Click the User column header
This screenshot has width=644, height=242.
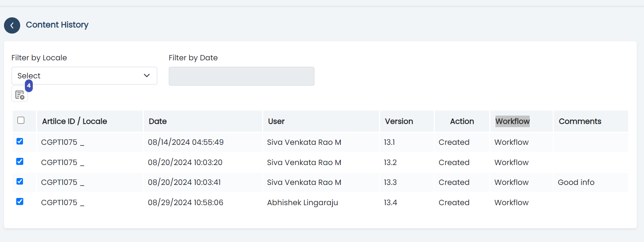point(276,121)
